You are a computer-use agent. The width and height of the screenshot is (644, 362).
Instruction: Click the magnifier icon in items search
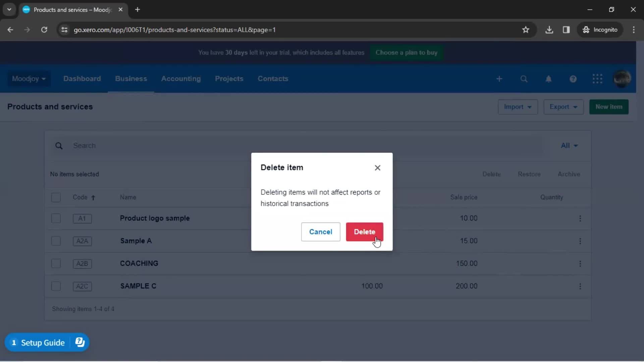click(59, 146)
